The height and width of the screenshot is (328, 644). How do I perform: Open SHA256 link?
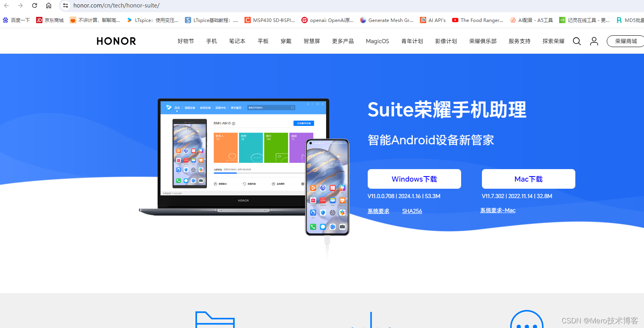click(412, 211)
